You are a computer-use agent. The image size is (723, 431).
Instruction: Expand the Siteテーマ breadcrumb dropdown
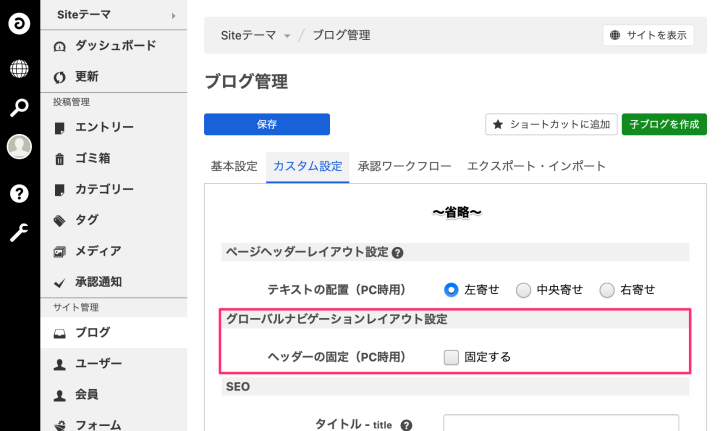pos(287,36)
